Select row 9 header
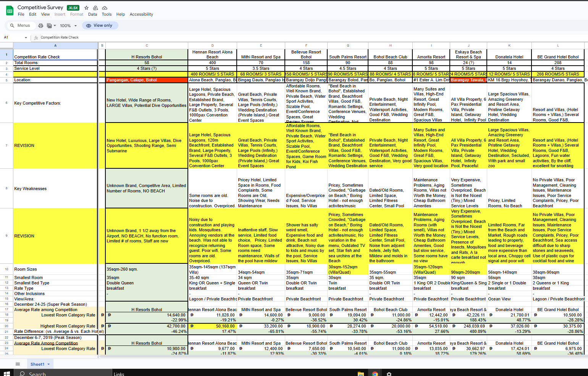Image resolution: width=588 pixels, height=376 pixels. [6, 236]
